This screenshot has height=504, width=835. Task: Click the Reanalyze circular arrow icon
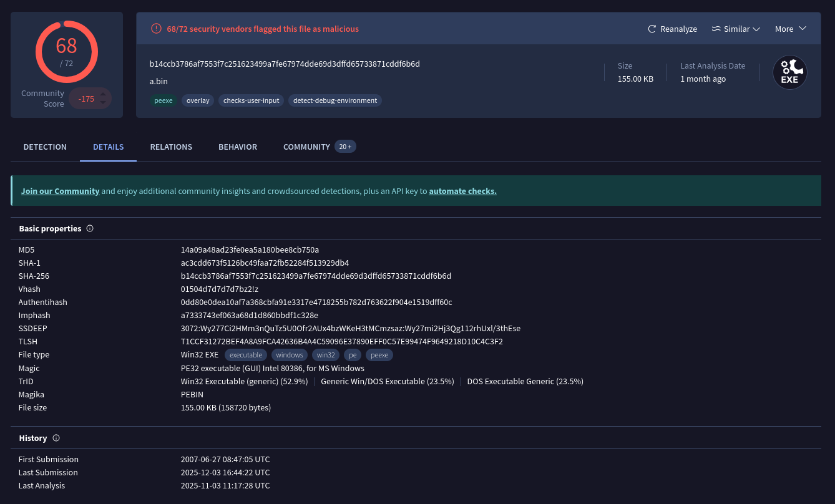pyautogui.click(x=652, y=29)
